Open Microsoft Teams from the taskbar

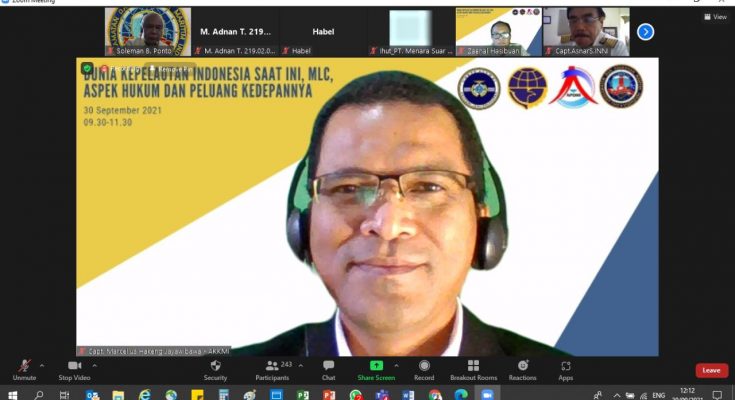coord(382,395)
